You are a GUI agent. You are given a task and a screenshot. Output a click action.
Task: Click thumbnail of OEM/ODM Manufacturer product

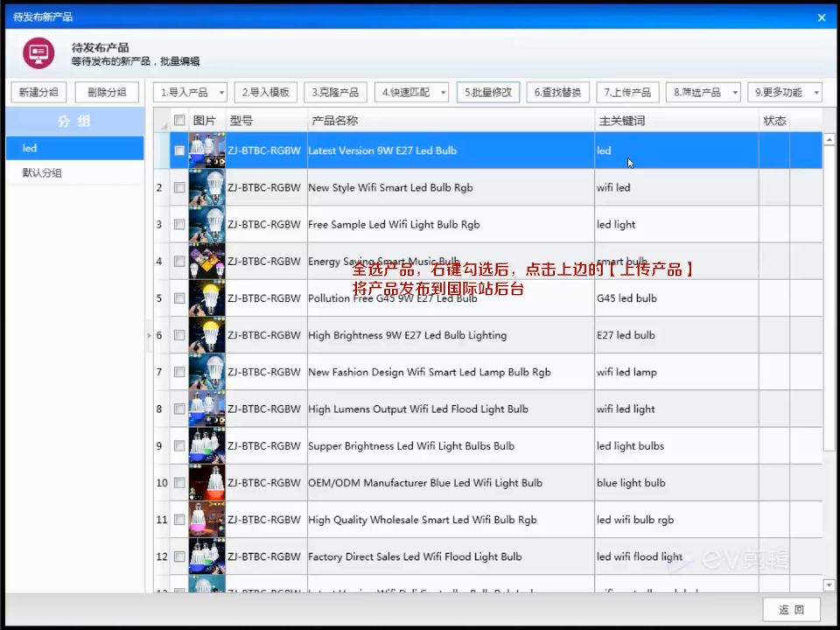point(206,483)
